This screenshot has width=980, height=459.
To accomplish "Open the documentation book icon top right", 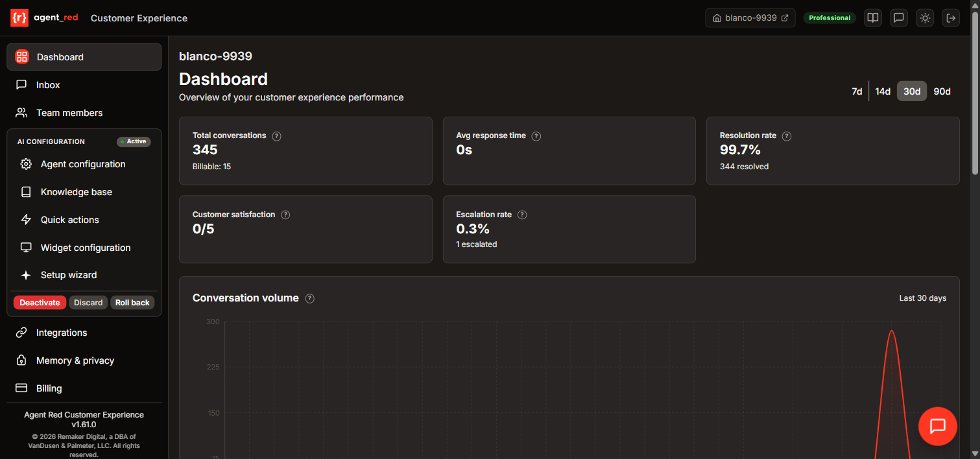I will tap(872, 18).
